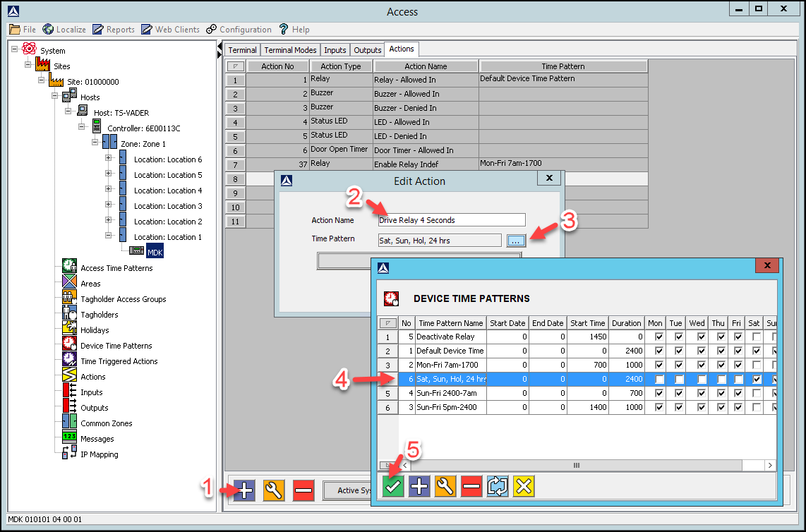Accept selection with green checkmark button
The height and width of the screenshot is (532, 806).
(393, 485)
